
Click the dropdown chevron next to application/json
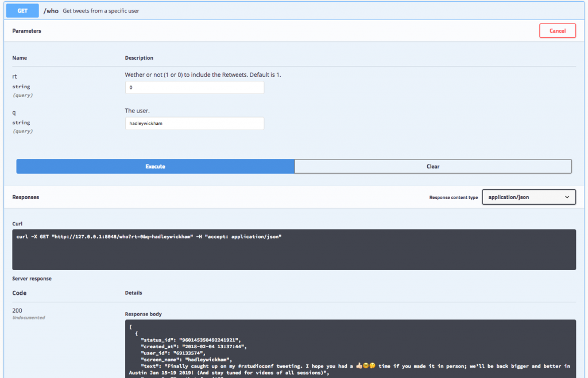(x=567, y=197)
